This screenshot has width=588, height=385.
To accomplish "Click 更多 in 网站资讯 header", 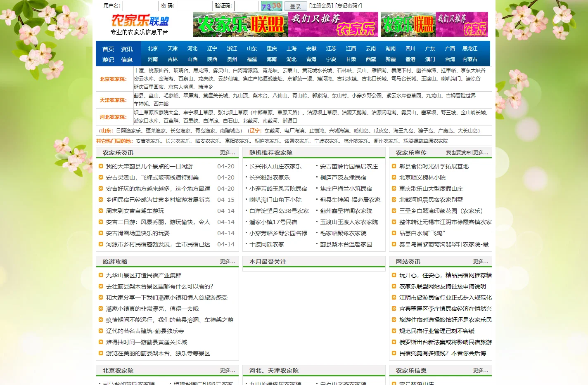I will [x=481, y=262].
